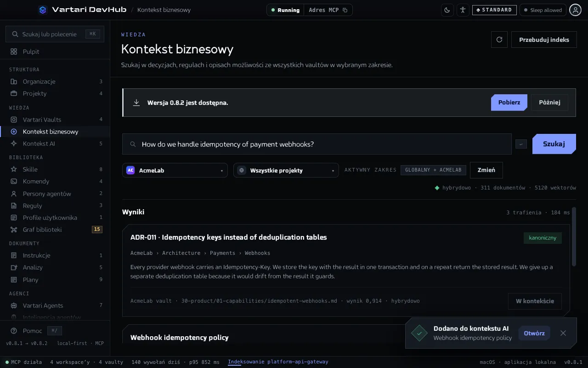Image resolution: width=588 pixels, height=368 pixels.
Task: Click the Skille star icon
Action: click(x=14, y=169)
